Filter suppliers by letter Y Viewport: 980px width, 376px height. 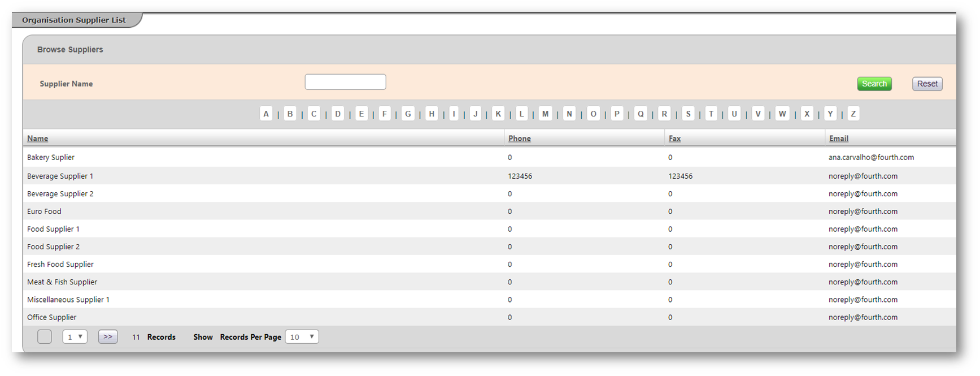point(830,114)
